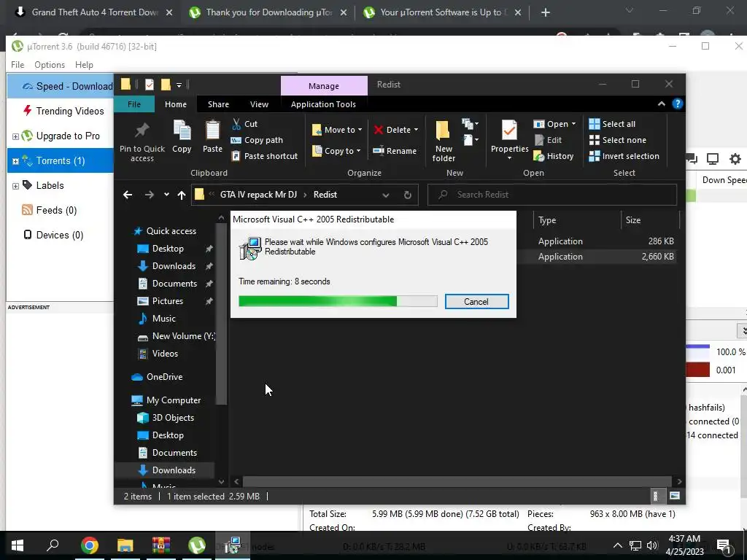Click the Type column header
The image size is (747, 560).
pyautogui.click(x=577, y=220)
